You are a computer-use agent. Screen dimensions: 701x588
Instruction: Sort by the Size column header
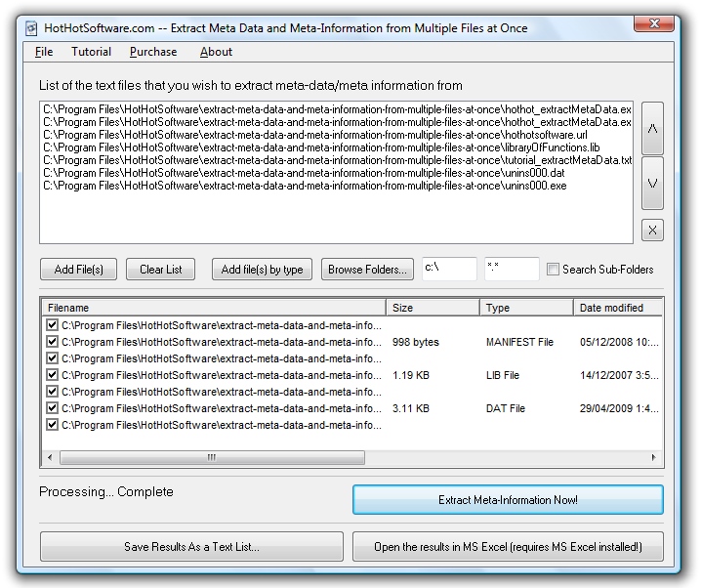click(x=433, y=308)
